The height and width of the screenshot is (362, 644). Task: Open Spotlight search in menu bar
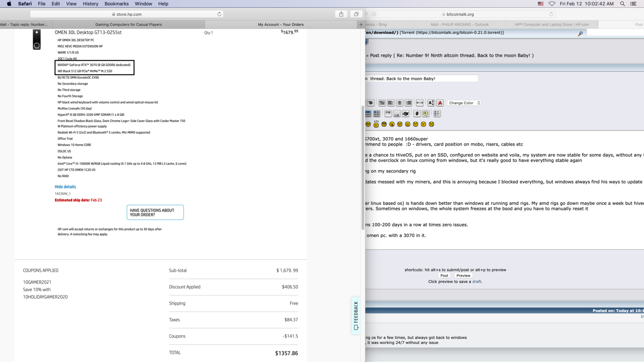click(622, 4)
